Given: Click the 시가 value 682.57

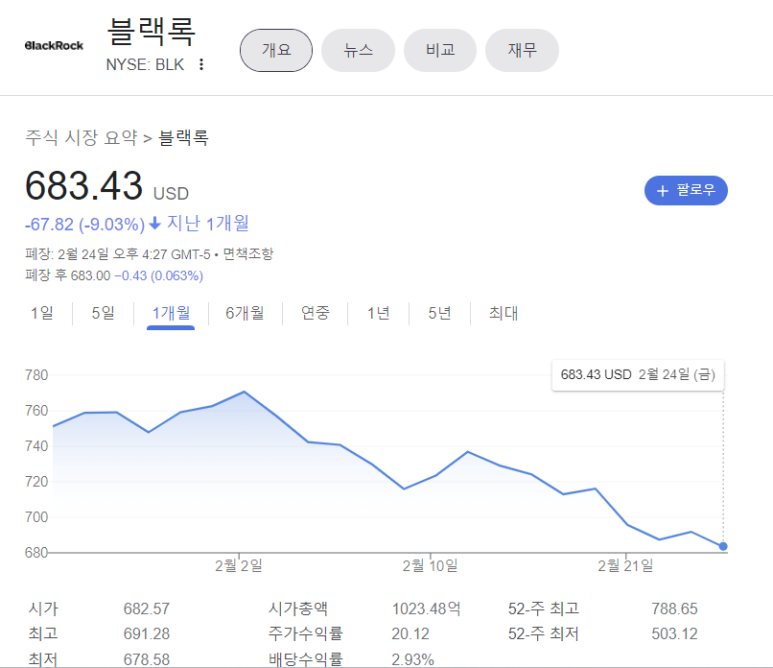Looking at the screenshot, I should pos(146,609).
